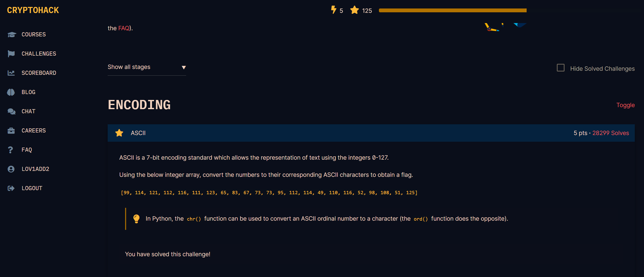The width and height of the screenshot is (644, 277).
Task: Click the brain Blog icon
Action: point(11,92)
